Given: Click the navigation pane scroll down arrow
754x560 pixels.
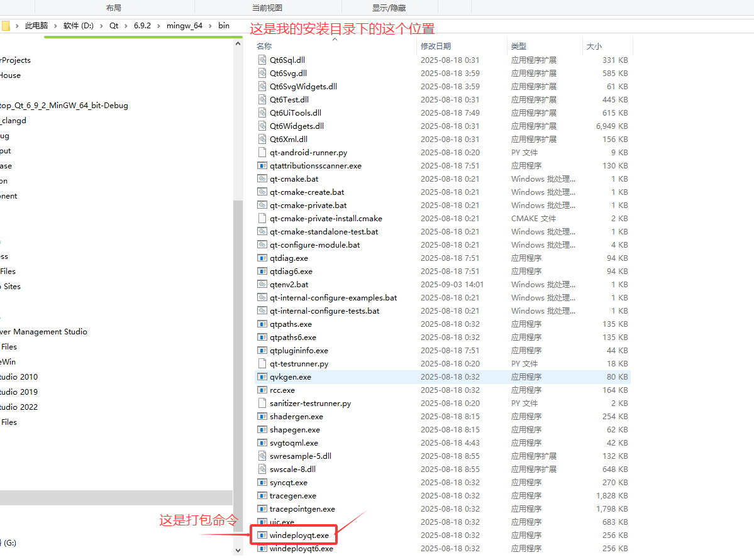Looking at the screenshot, I should pos(238,550).
